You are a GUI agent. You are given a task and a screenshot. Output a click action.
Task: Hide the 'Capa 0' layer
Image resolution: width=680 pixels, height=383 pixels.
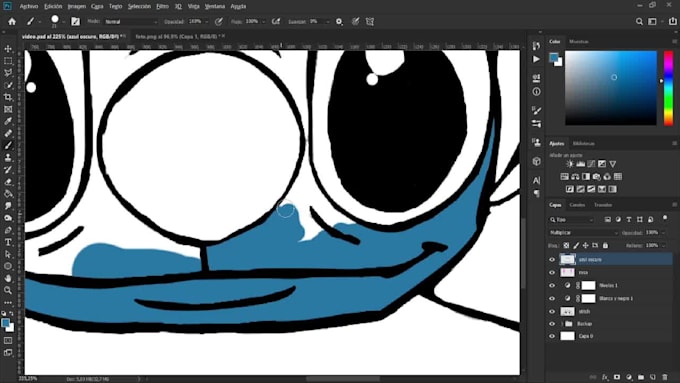click(x=552, y=336)
